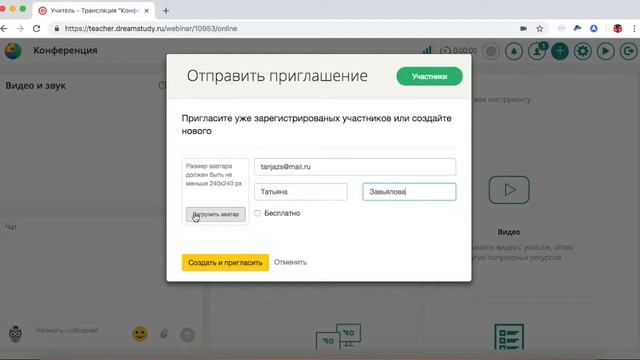Click the Конференция title text
This screenshot has height=360, width=640.
point(65,50)
